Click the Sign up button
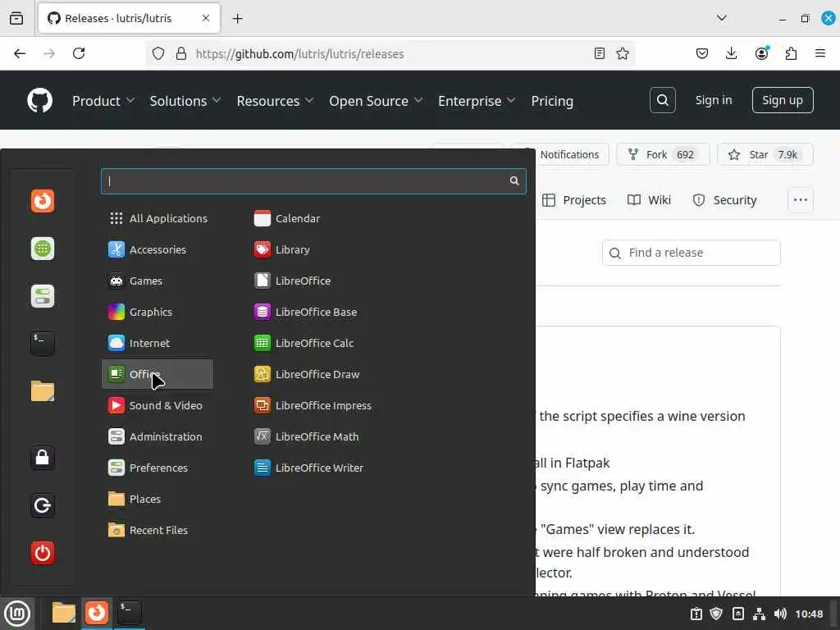This screenshot has height=630, width=840. coord(783,100)
